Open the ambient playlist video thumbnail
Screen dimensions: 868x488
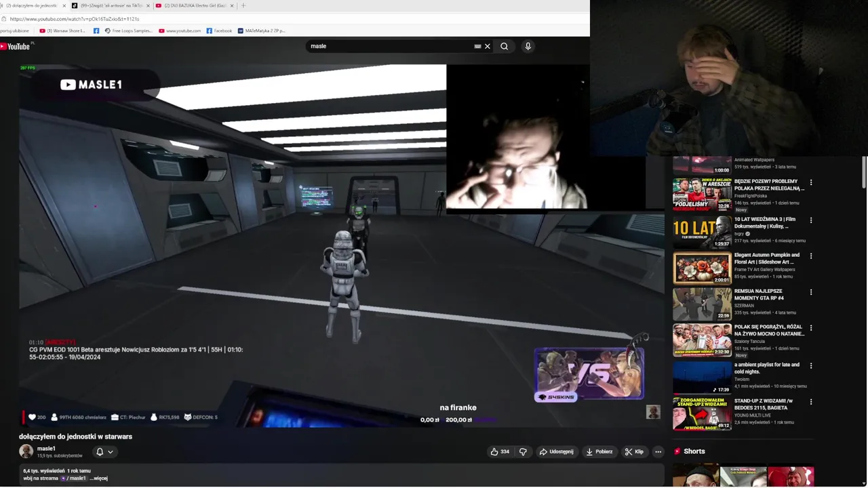point(702,377)
